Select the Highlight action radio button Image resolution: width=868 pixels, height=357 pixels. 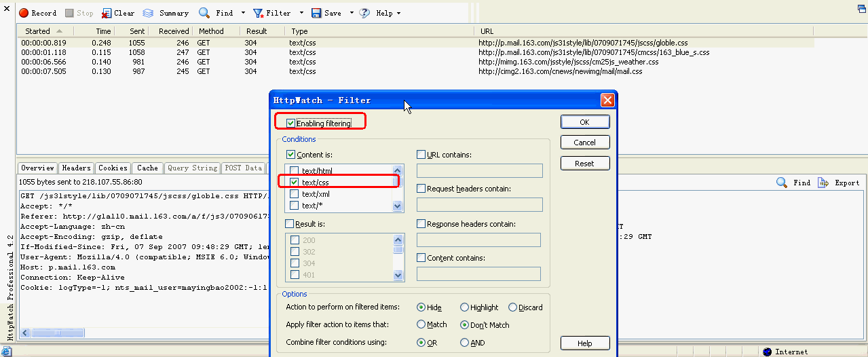465,307
